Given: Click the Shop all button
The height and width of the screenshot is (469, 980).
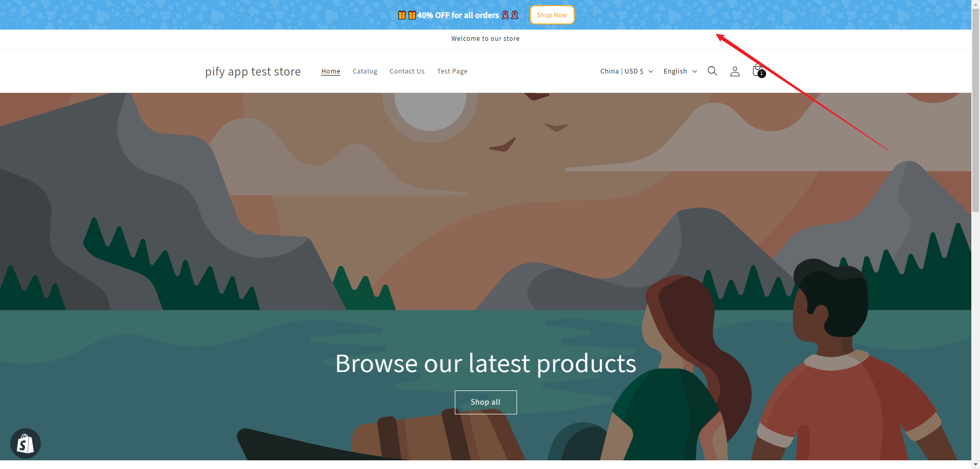Looking at the screenshot, I should click(485, 402).
